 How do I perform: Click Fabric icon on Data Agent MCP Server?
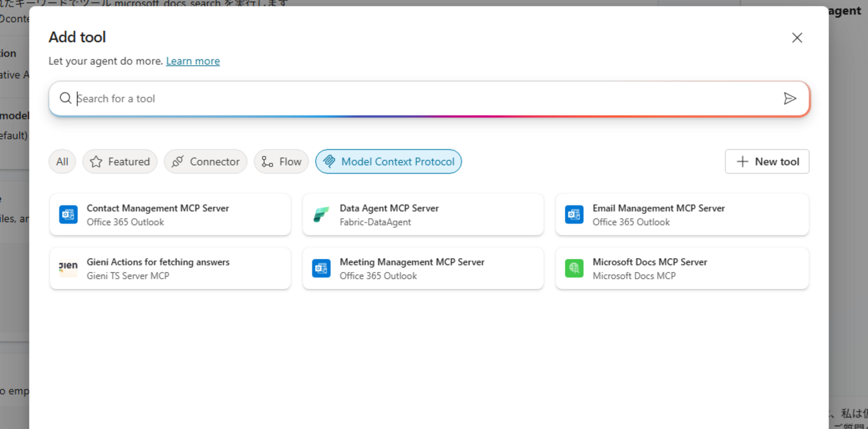pos(321,215)
